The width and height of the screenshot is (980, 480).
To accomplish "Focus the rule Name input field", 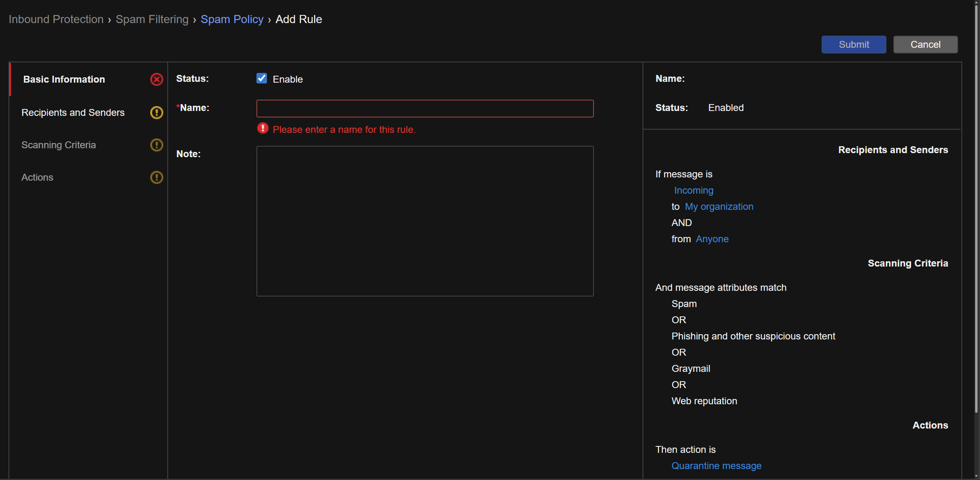I will click(425, 109).
